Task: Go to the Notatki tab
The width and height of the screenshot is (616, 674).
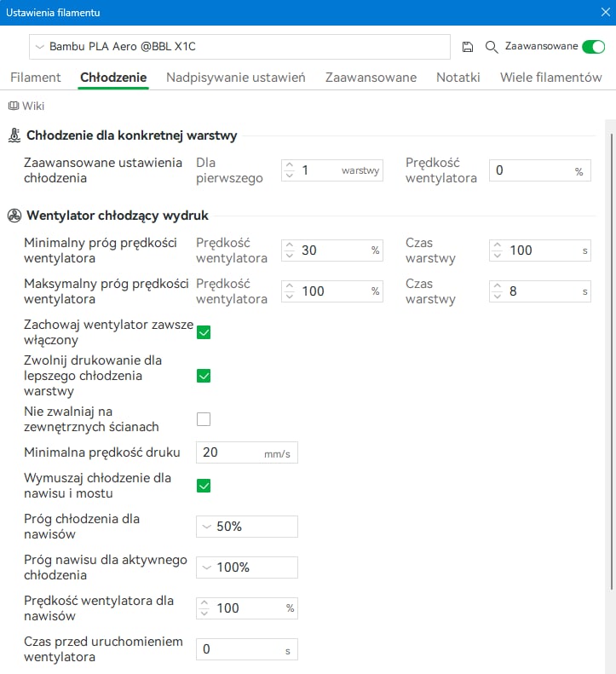Action: coord(458,78)
